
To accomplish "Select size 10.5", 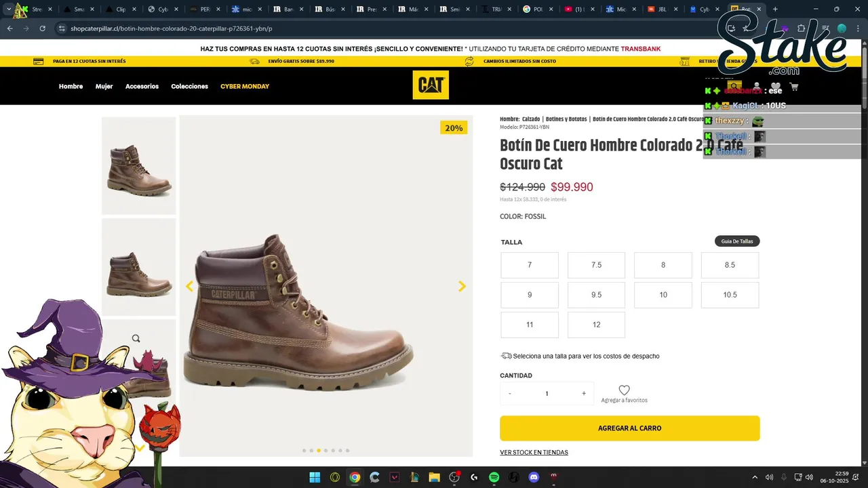I will (x=730, y=295).
